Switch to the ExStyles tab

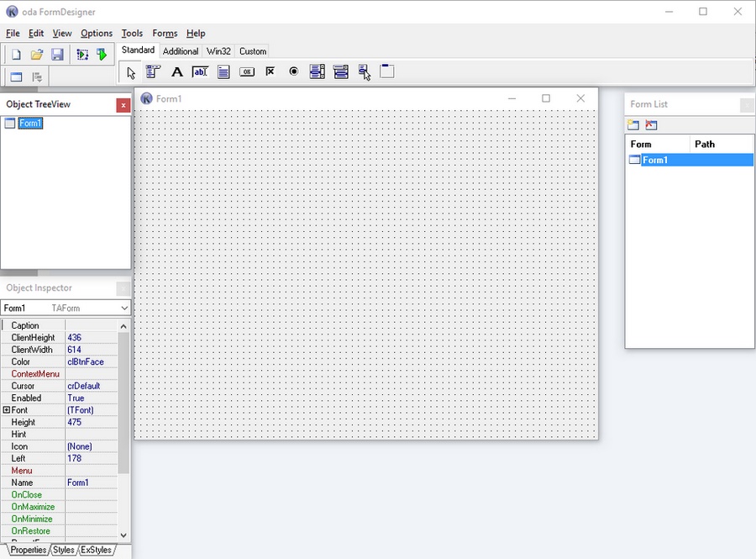click(96, 550)
